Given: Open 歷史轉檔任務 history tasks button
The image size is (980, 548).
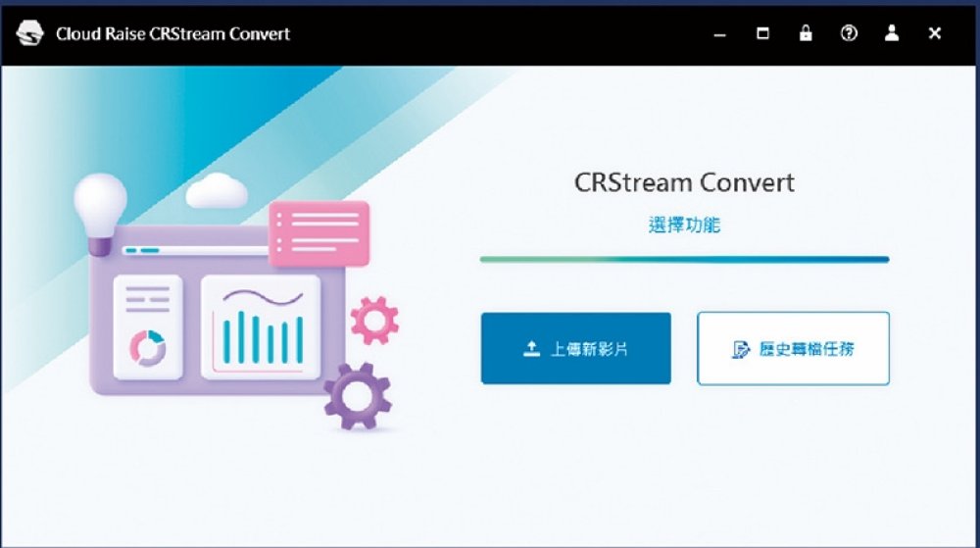Looking at the screenshot, I should 793,349.
